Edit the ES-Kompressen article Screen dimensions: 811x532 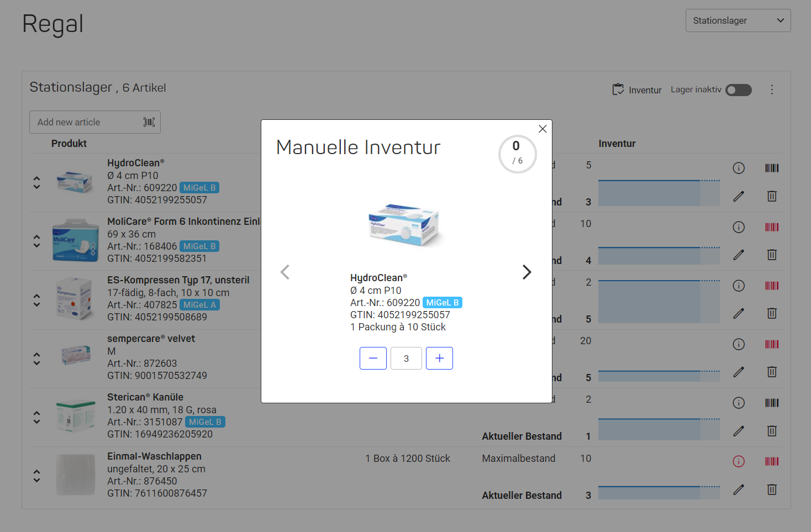[739, 313]
